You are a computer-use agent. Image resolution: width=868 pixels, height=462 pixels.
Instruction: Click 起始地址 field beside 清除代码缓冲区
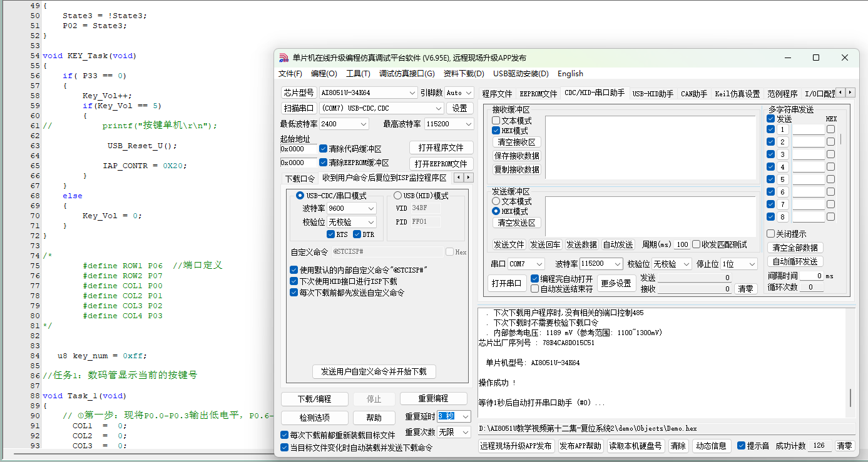tap(299, 149)
